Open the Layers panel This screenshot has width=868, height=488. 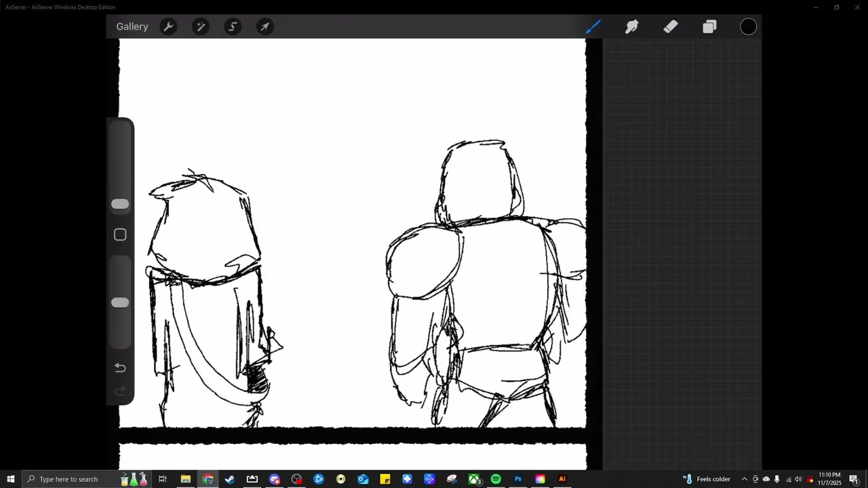[709, 27]
